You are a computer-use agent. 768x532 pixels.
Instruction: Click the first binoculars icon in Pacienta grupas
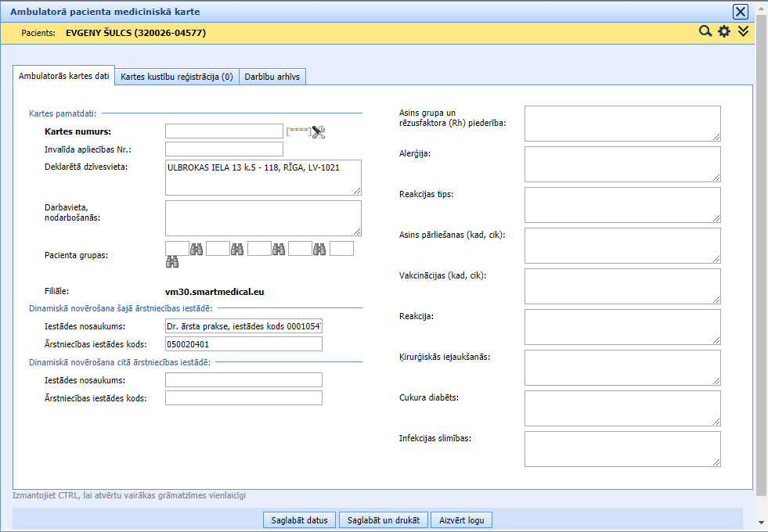tap(197, 249)
